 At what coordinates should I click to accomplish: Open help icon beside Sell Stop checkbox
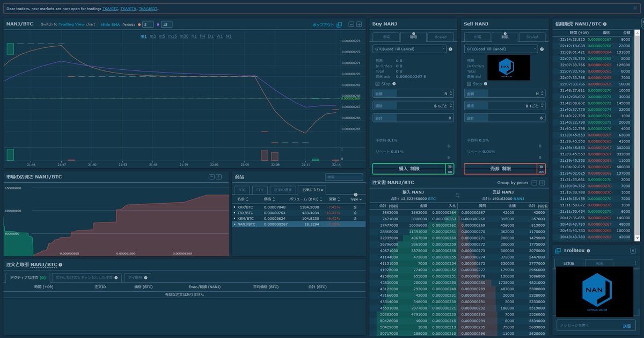click(486, 84)
